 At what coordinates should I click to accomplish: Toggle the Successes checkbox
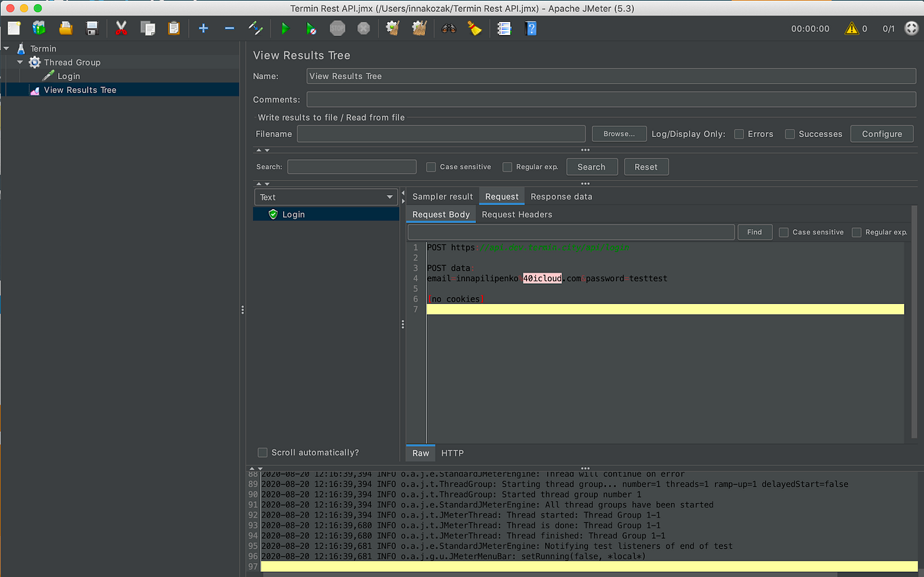pos(790,134)
